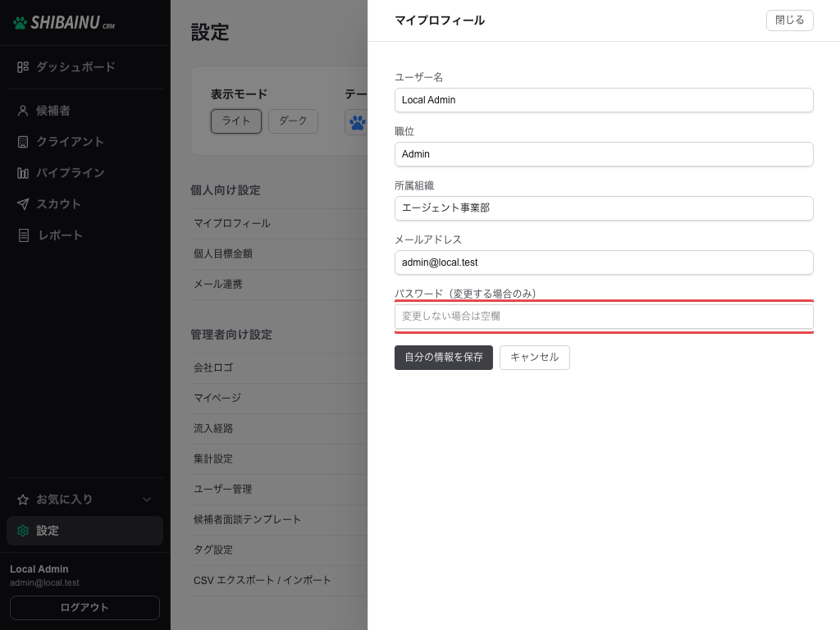Switch display mode to ライト
The height and width of the screenshot is (630, 840).
[236, 121]
